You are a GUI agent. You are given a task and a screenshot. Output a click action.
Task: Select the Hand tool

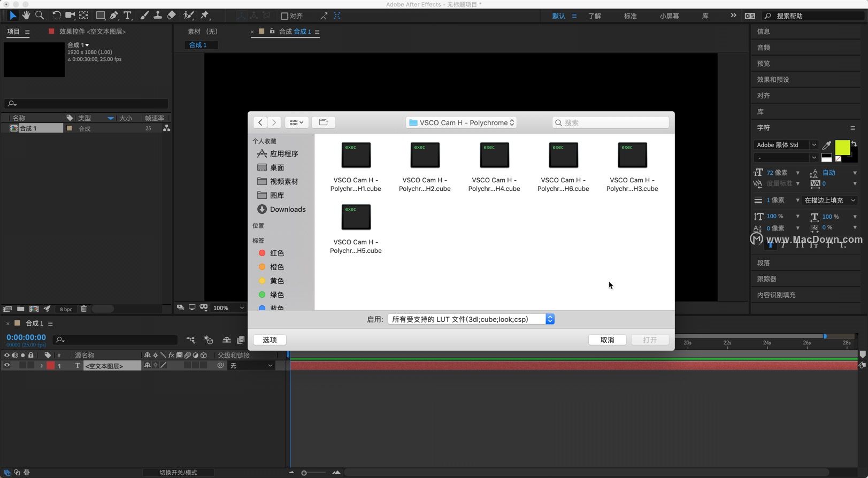click(26, 16)
